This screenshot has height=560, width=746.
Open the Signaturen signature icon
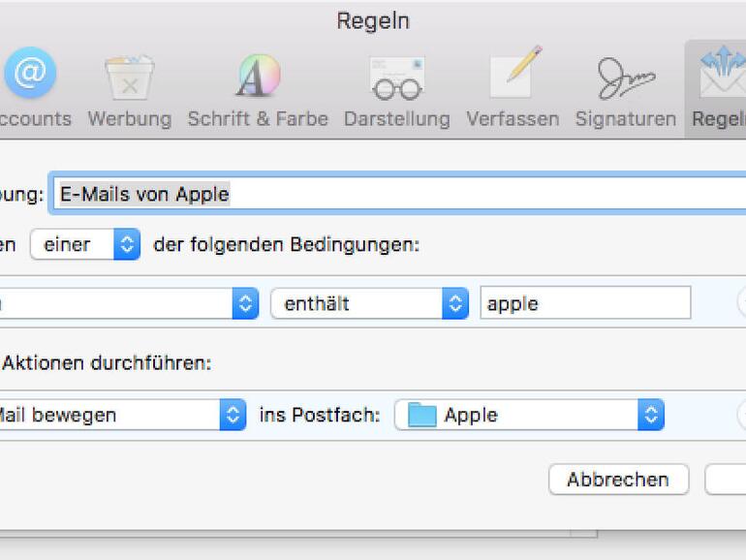pos(625,78)
